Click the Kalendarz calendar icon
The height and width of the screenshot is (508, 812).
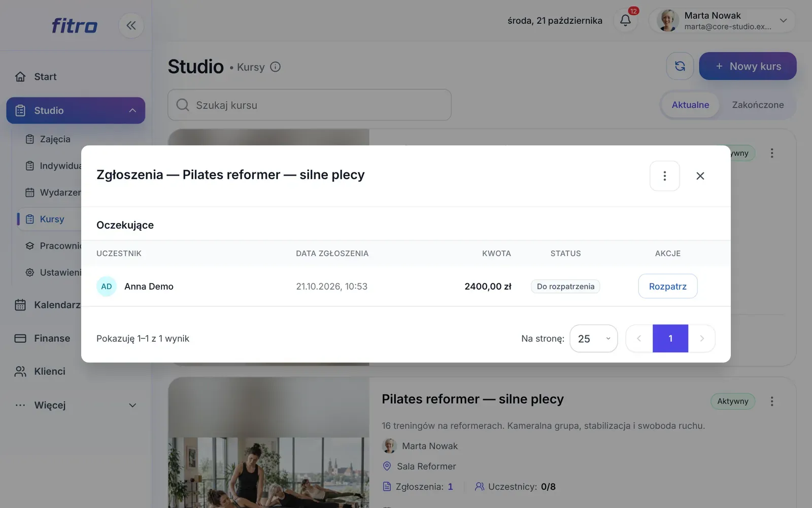[x=20, y=305]
